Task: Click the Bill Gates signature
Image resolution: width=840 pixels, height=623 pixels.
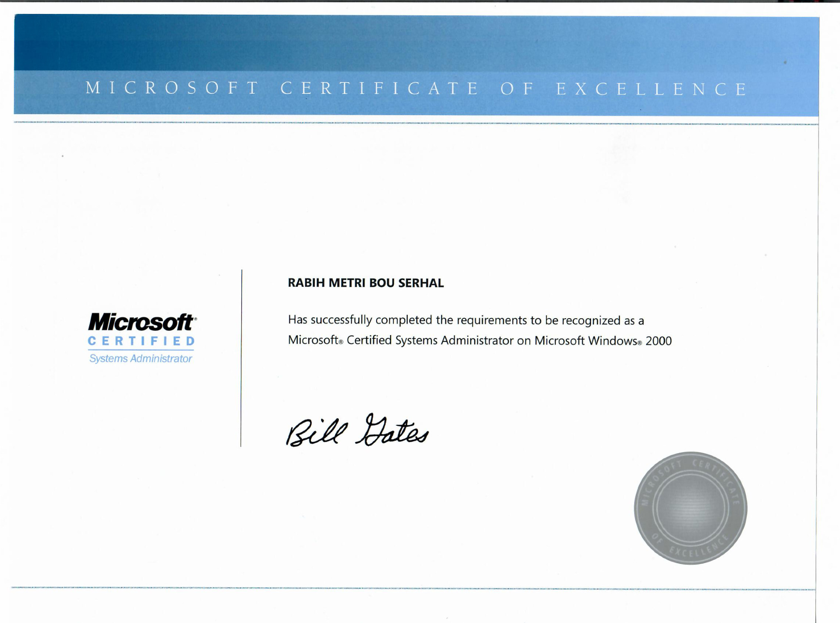Action: pyautogui.click(x=357, y=430)
